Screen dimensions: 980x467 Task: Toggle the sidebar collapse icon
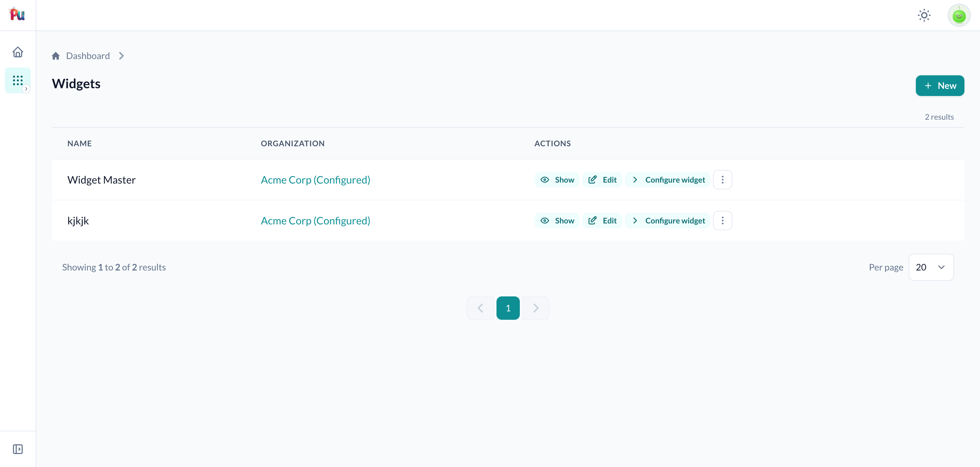coord(17,449)
